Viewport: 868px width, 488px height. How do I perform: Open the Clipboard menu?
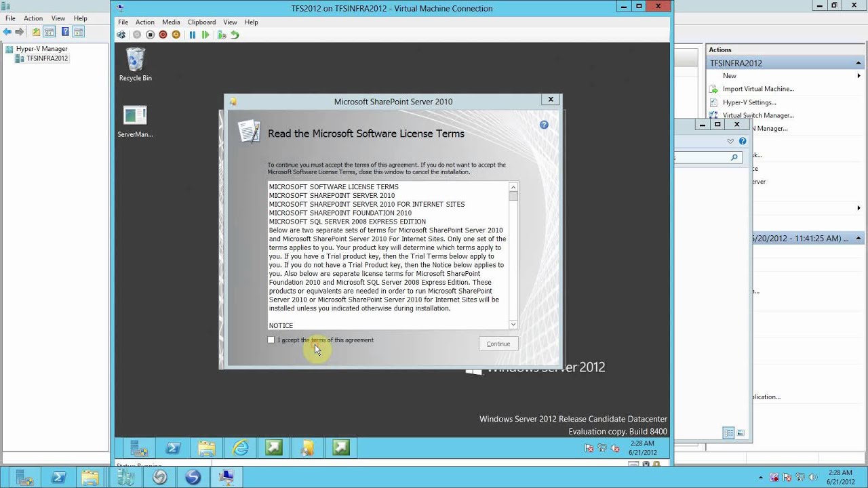pyautogui.click(x=201, y=22)
